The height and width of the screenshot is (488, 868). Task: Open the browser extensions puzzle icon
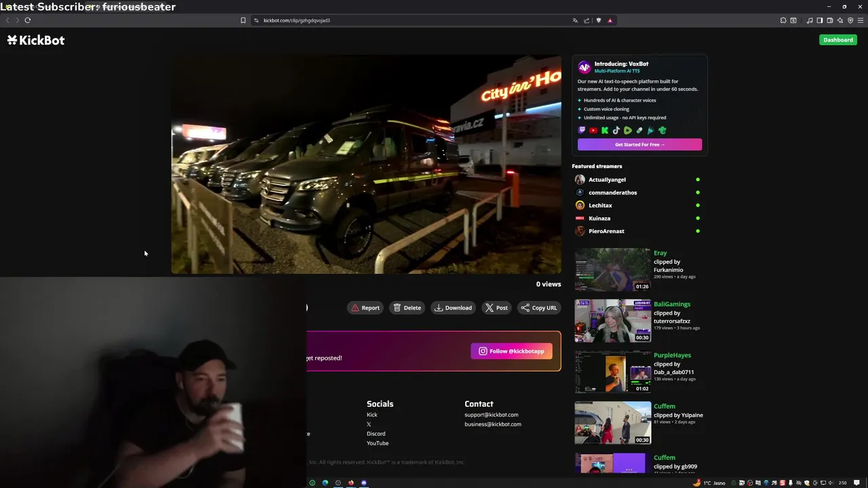783,20
